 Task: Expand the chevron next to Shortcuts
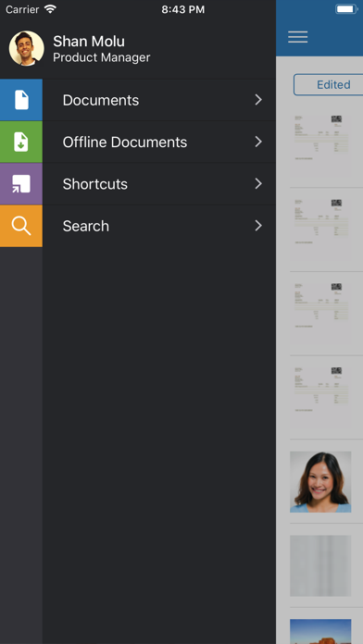[258, 183]
